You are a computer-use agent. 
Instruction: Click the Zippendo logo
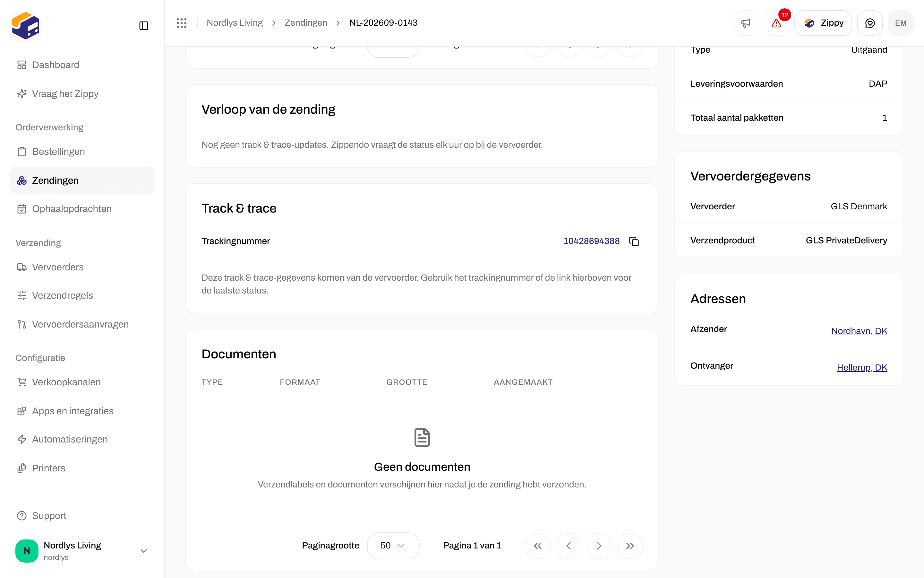tap(26, 26)
